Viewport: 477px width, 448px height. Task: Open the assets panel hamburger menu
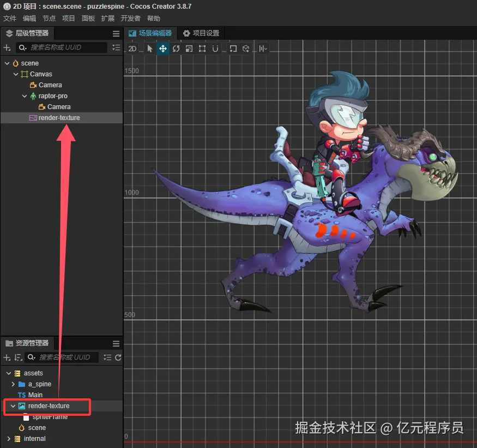tap(116, 344)
